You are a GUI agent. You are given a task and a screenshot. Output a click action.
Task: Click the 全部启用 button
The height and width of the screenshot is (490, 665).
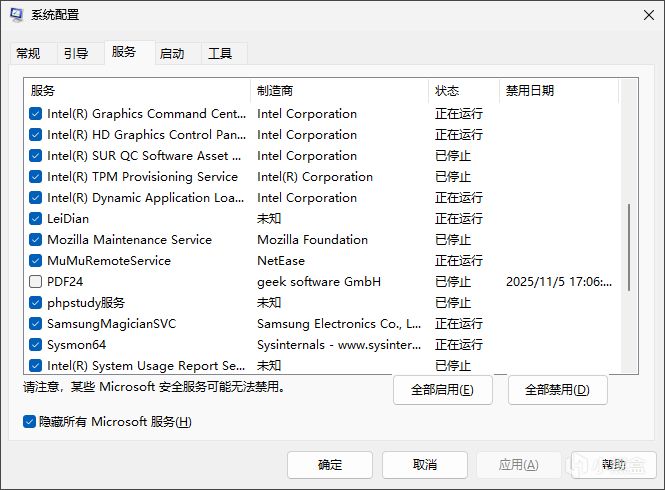point(442,390)
